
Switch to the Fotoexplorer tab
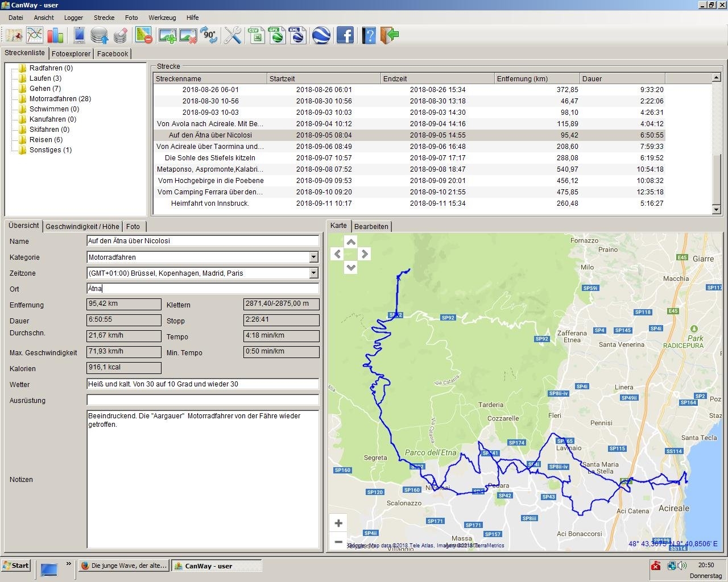[71, 54]
